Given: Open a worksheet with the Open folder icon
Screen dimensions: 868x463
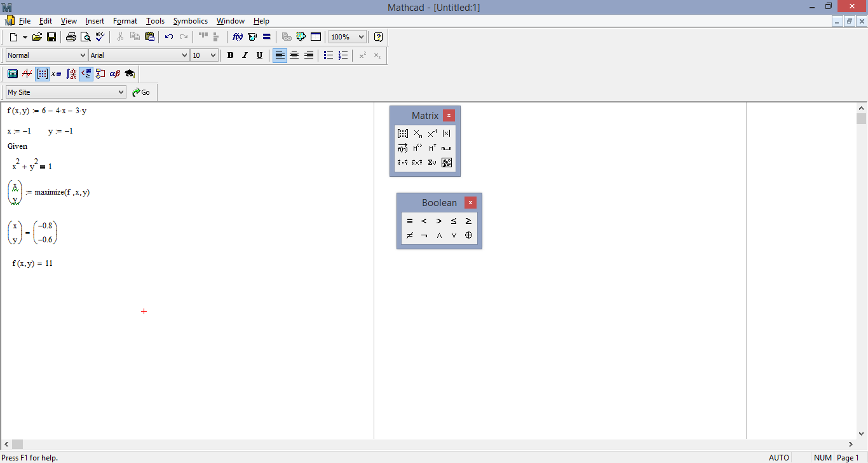Looking at the screenshot, I should click(37, 37).
